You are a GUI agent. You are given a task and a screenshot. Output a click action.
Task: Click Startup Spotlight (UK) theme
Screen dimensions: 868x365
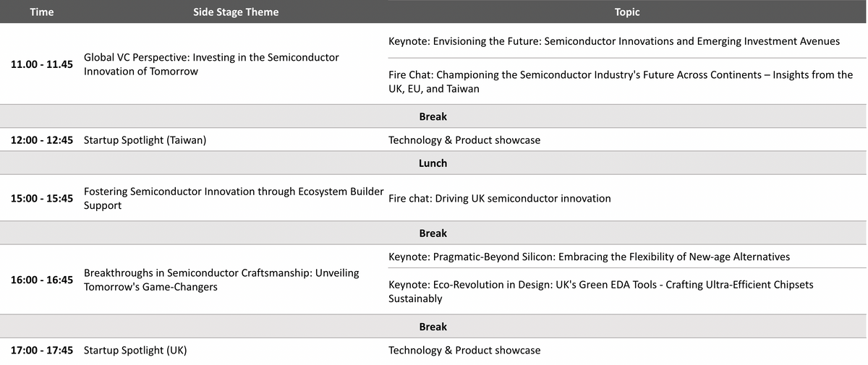pos(135,351)
